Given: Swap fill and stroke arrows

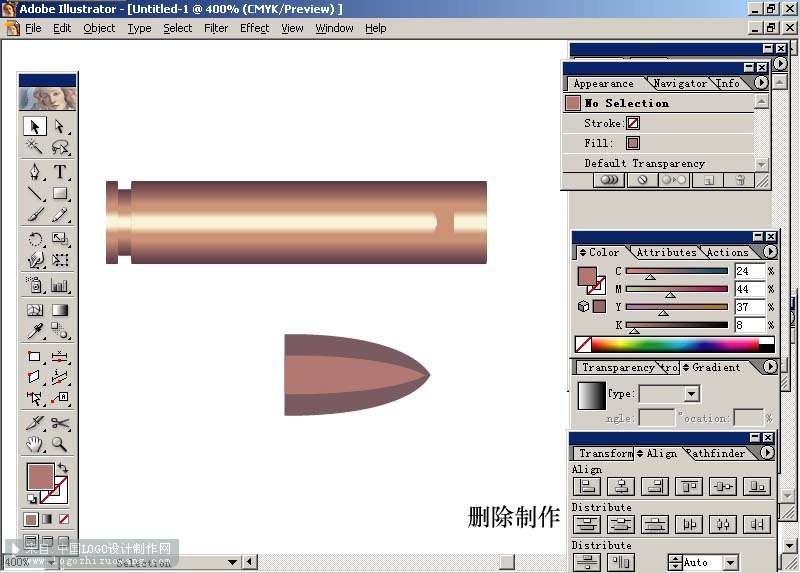Looking at the screenshot, I should [63, 466].
